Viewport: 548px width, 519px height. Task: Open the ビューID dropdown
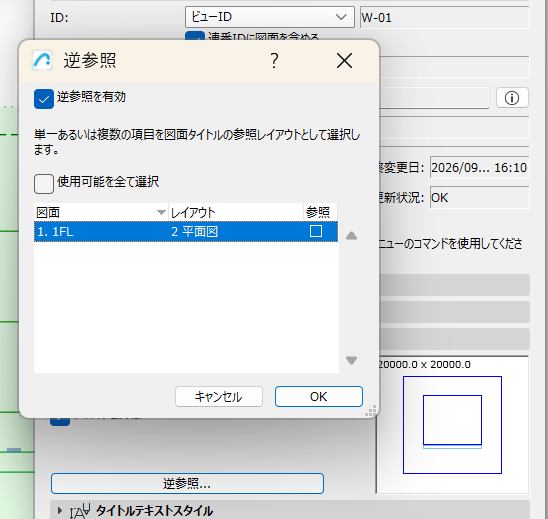269,17
